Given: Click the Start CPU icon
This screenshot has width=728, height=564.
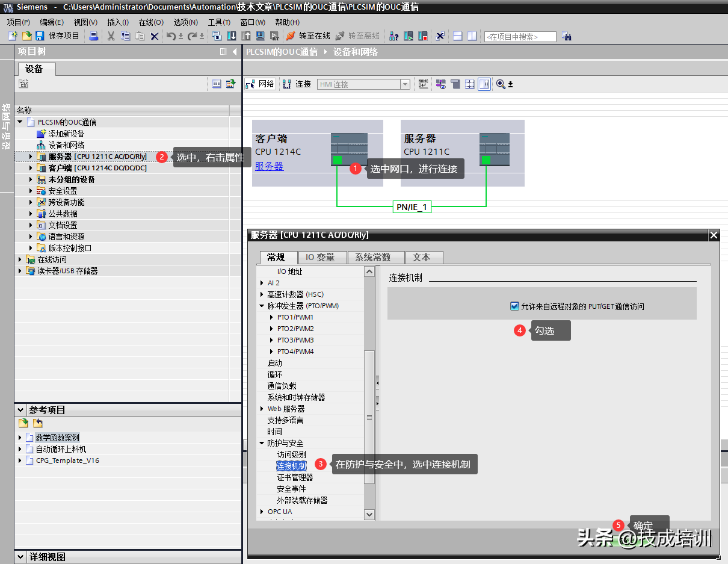Looking at the screenshot, I should pos(409,36).
